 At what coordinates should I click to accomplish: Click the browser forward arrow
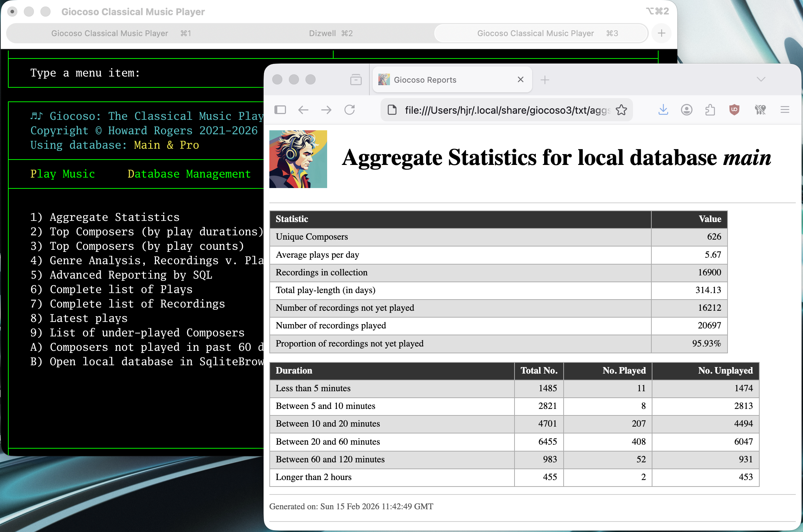click(326, 110)
